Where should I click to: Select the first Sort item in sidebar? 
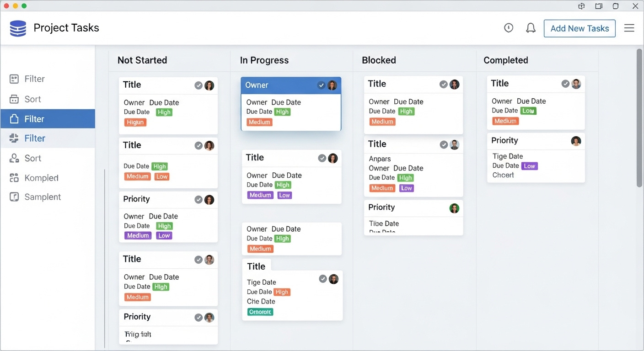coord(32,99)
